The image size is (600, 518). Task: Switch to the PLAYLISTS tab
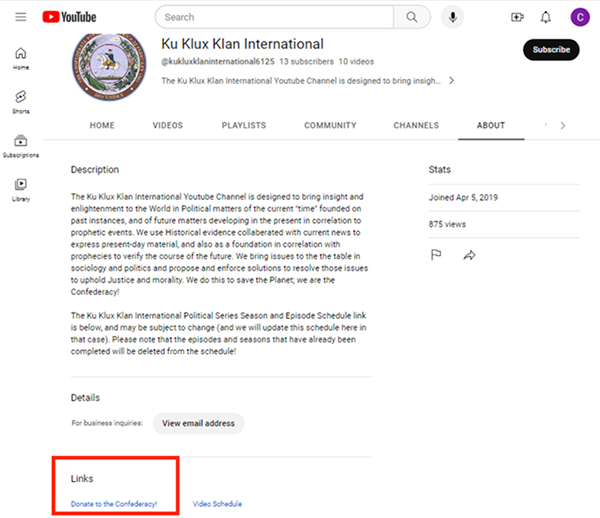click(244, 126)
